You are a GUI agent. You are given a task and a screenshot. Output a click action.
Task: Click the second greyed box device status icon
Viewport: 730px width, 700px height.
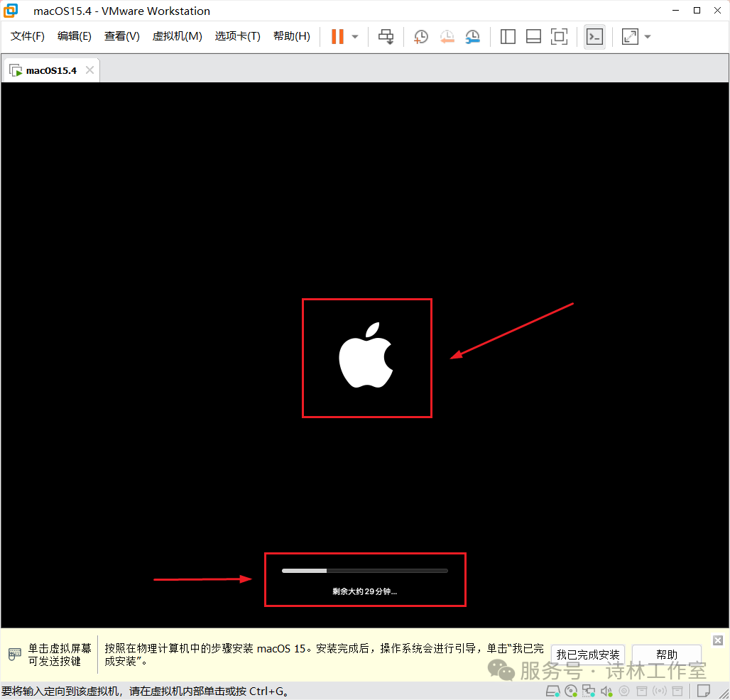[677, 691]
